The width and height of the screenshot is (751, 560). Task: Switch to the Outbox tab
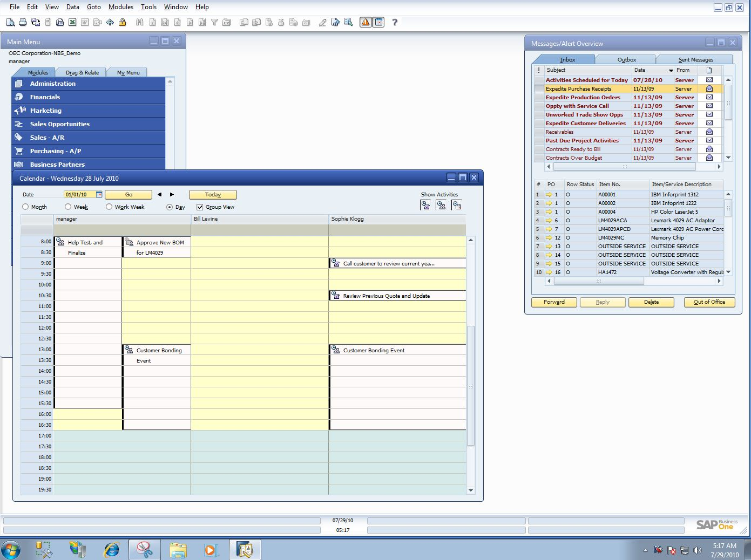point(626,59)
